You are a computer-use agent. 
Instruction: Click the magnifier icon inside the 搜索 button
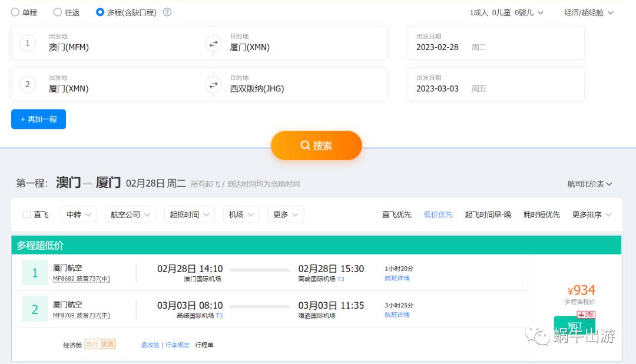coord(305,145)
